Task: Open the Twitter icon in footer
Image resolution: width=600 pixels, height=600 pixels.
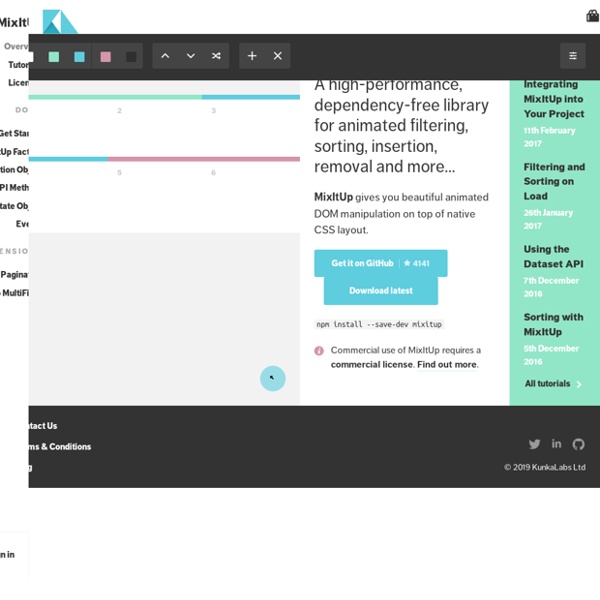Action: pos(534,444)
